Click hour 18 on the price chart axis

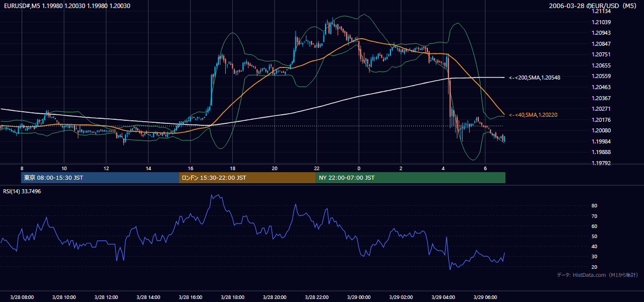click(232, 168)
